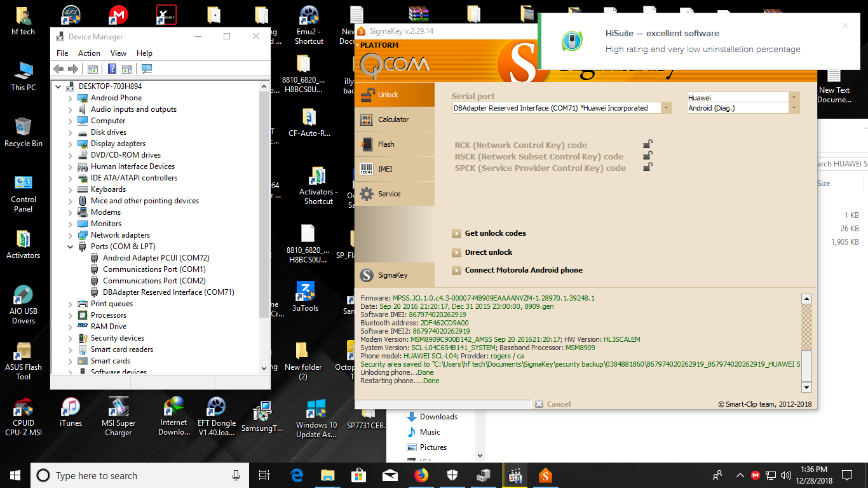Open the blue Help icon in Device Manager toolbar
Viewport: 868px width, 488px height.
[112, 69]
